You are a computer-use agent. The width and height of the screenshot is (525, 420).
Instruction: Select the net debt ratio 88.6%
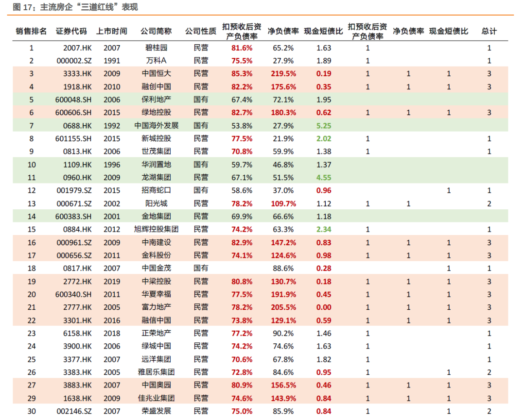pos(283,269)
